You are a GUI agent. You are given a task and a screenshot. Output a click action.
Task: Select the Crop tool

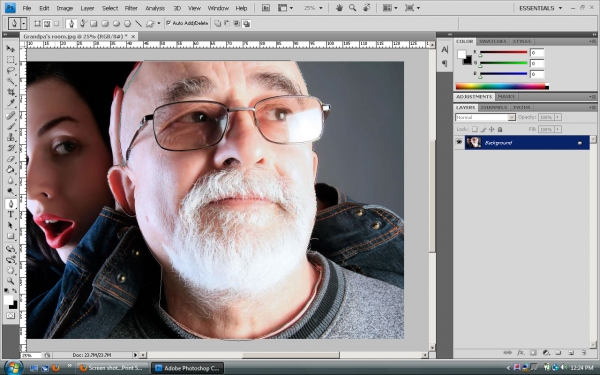click(10, 92)
